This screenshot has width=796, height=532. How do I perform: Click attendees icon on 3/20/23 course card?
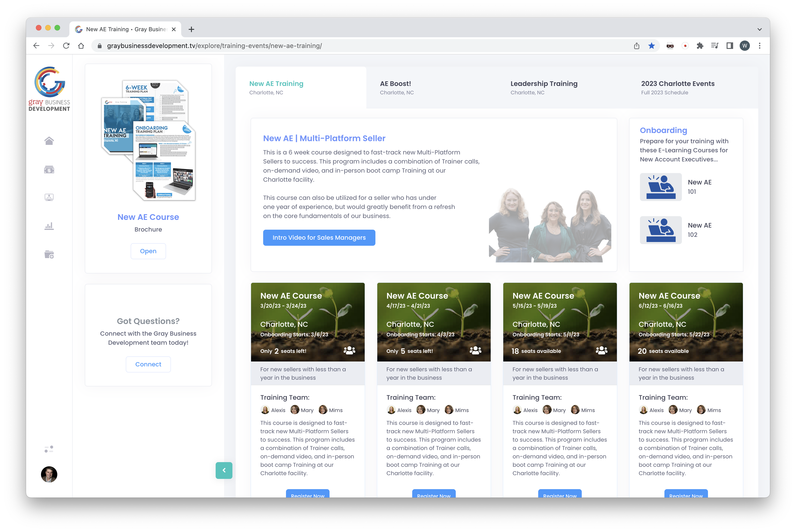[349, 351]
